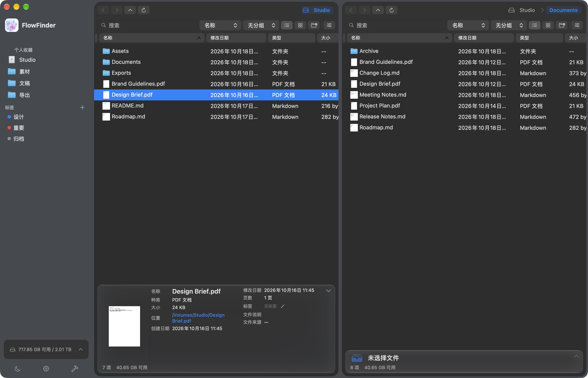
Task: Open 导出 folder in sidebar
Action: tap(46, 95)
